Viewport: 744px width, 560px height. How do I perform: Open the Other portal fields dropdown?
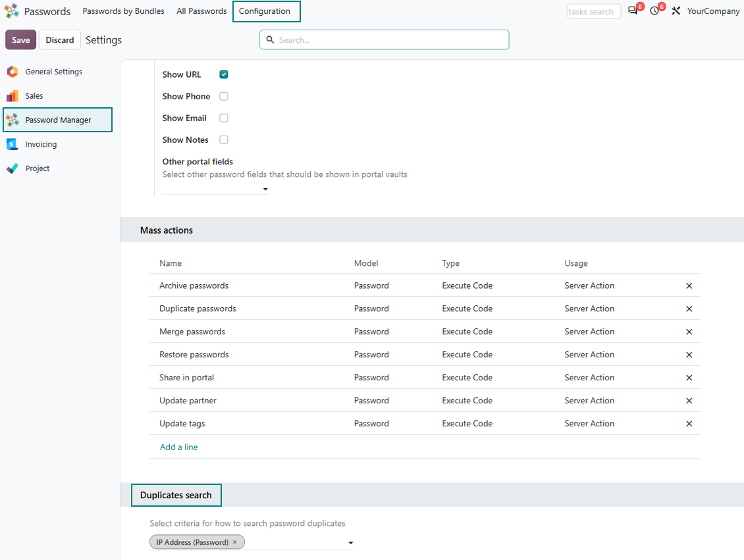(215, 190)
